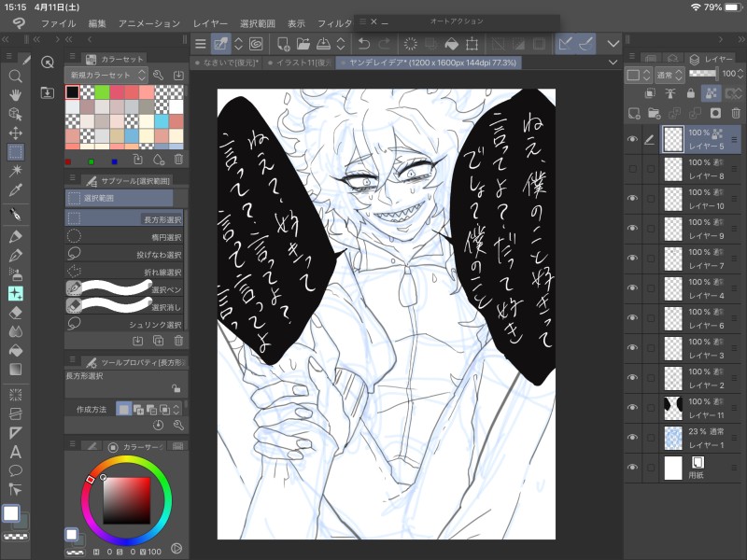The width and height of the screenshot is (747, 560).
Task: Open the レイヤー menu
Action: 210,23
